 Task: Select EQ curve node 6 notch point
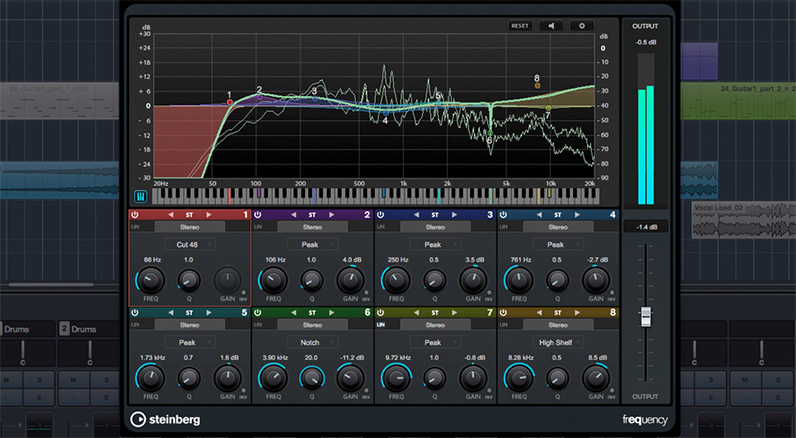[490, 133]
